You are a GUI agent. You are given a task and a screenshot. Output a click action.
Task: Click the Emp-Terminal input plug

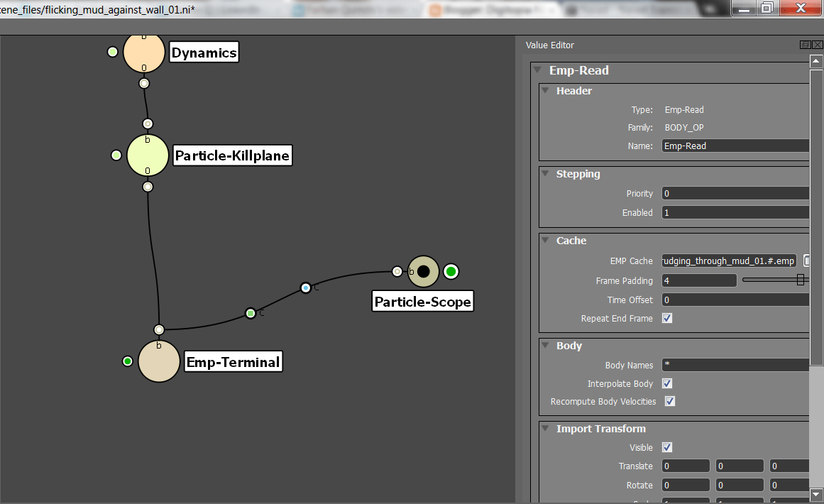pyautogui.click(x=159, y=329)
